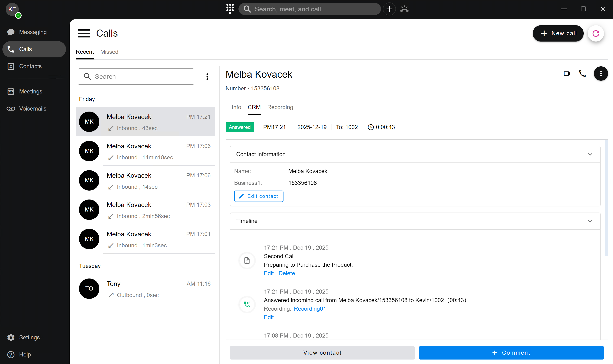613x364 pixels.
Task: Open the Recording tab
Action: coord(280,107)
